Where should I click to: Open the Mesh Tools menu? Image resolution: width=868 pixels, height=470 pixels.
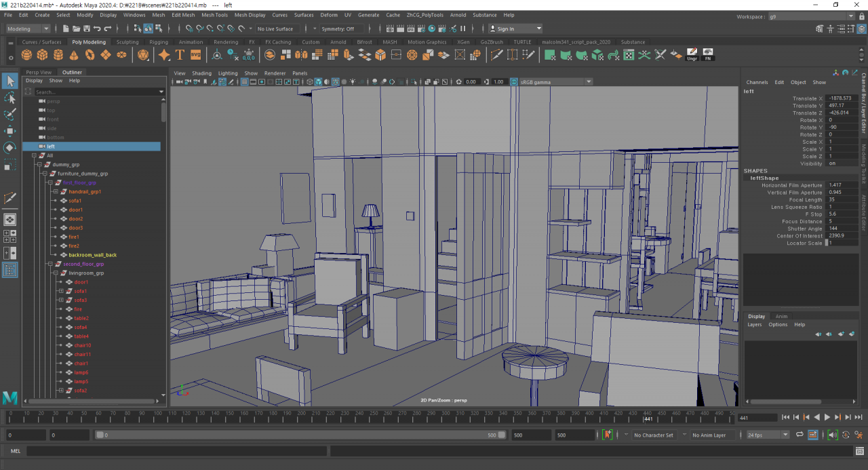click(214, 15)
